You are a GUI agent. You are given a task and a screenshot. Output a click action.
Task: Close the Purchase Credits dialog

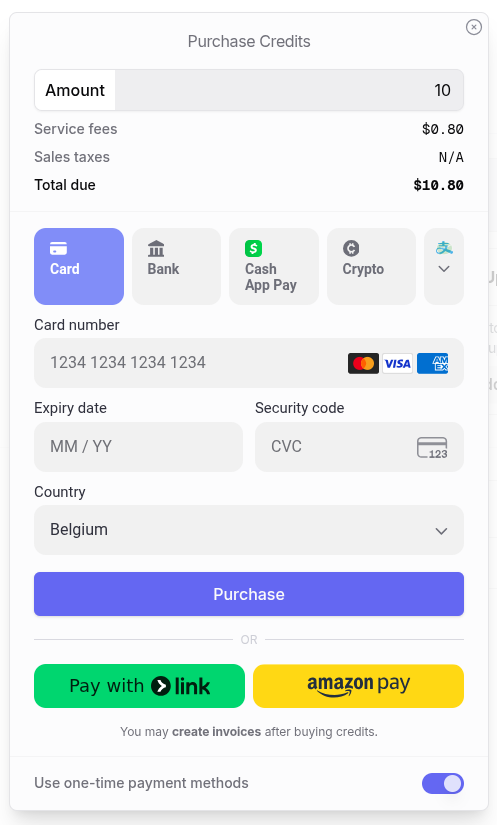click(x=474, y=27)
